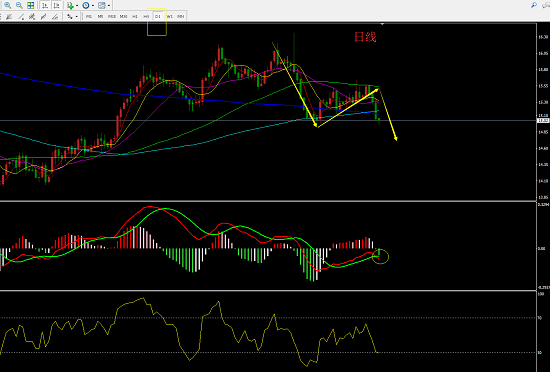The image size is (550, 372).
Task: Switch chart to MN monthly timeframe
Action: point(181,16)
